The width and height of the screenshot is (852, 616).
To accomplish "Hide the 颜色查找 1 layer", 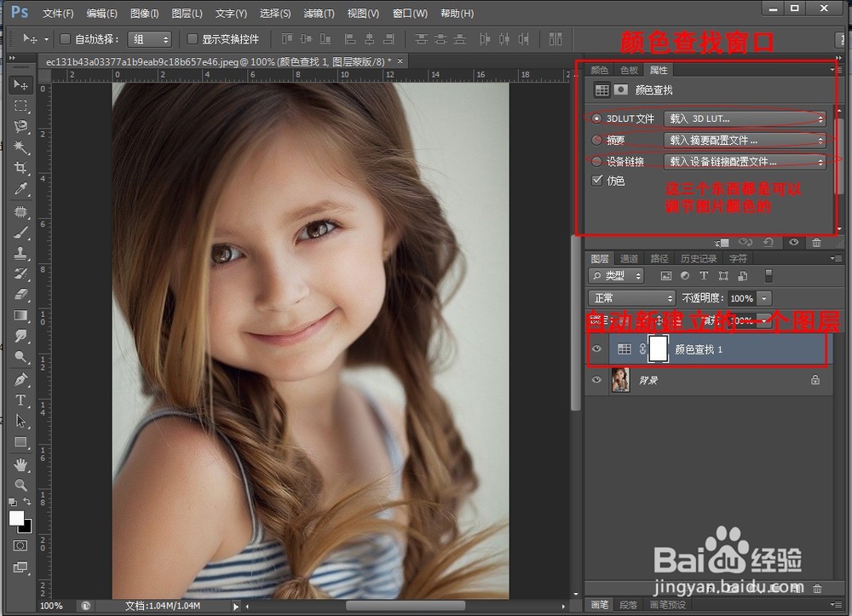I will pyautogui.click(x=596, y=348).
